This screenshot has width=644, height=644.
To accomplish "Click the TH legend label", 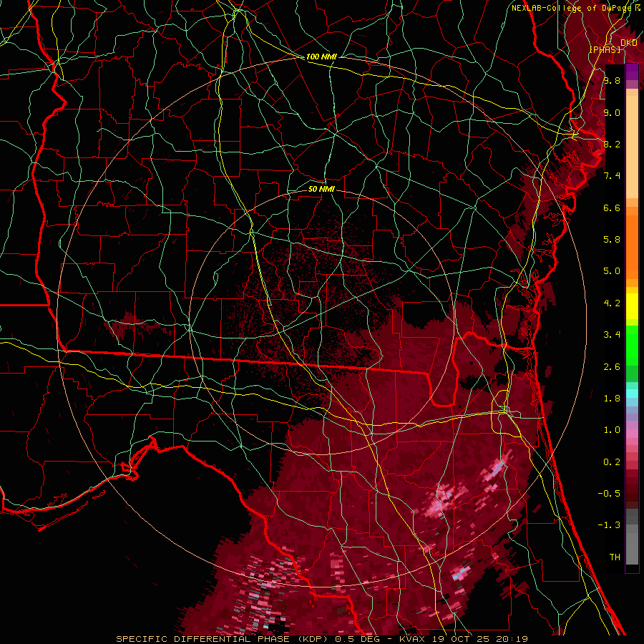I will pyautogui.click(x=615, y=557).
